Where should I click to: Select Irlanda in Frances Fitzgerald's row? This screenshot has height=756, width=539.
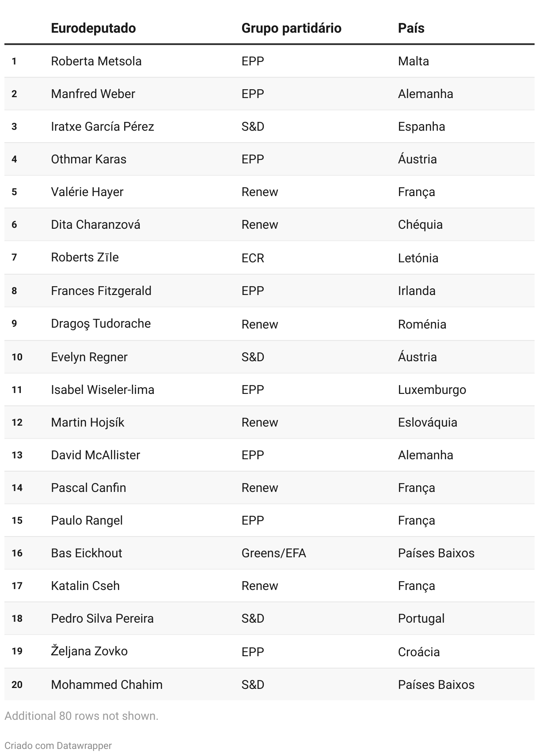pos(417,291)
